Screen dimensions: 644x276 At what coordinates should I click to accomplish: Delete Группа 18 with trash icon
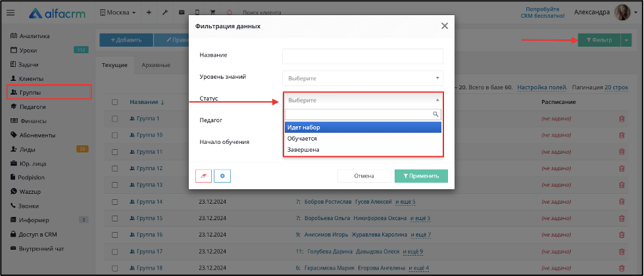(622, 268)
